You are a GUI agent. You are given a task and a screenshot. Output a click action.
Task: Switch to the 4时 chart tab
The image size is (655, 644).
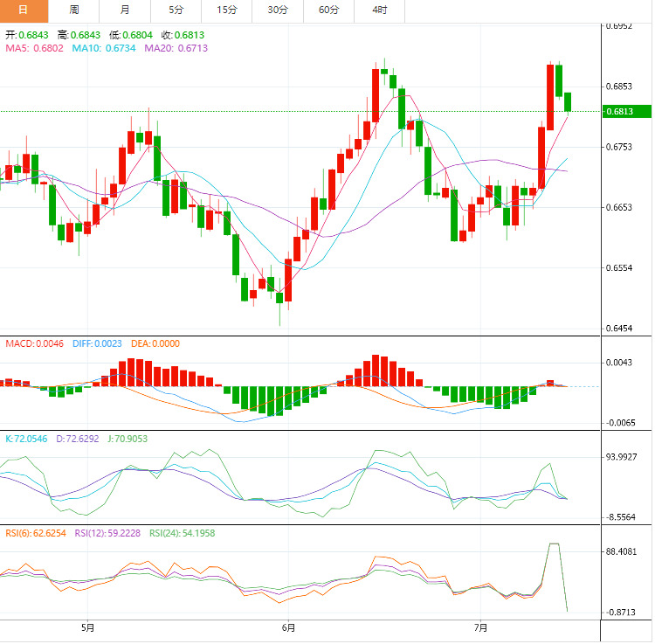click(380, 10)
